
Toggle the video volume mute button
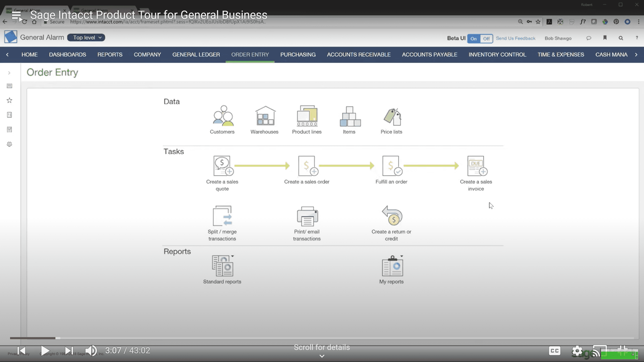point(91,350)
